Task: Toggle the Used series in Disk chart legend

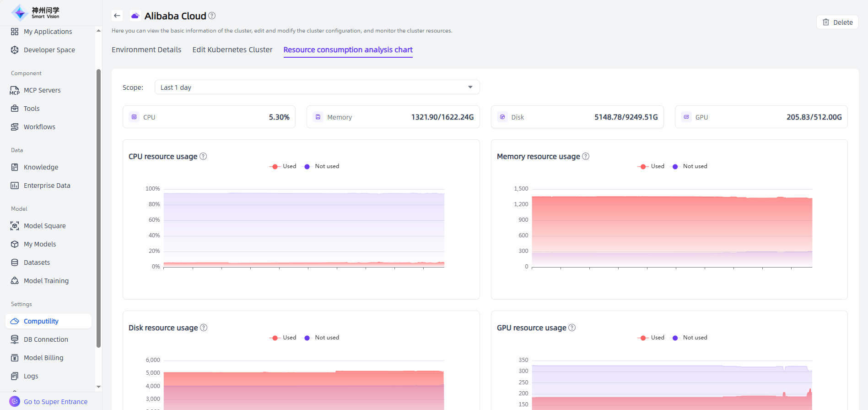Action: click(283, 338)
